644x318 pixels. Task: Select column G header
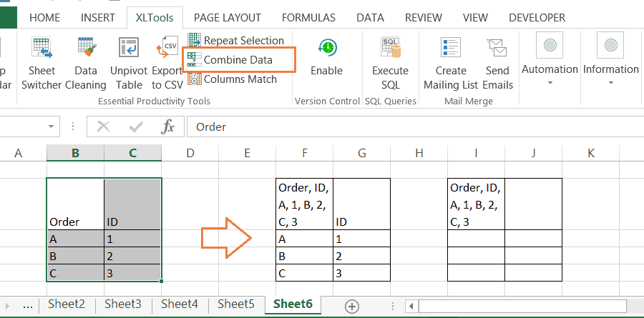[362, 154]
